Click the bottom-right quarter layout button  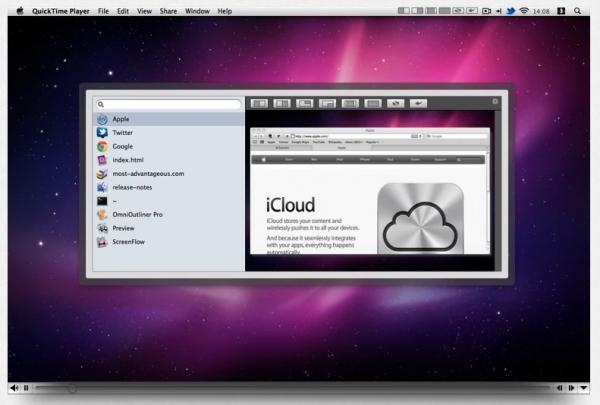327,103
